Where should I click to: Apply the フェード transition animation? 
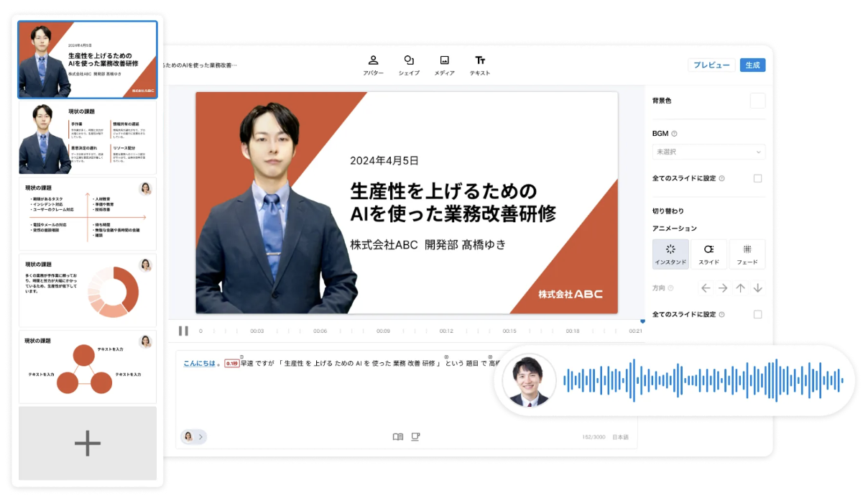coord(747,254)
